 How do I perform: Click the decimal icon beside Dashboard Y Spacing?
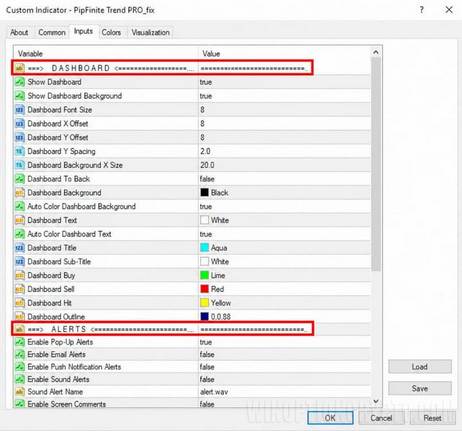coord(20,151)
